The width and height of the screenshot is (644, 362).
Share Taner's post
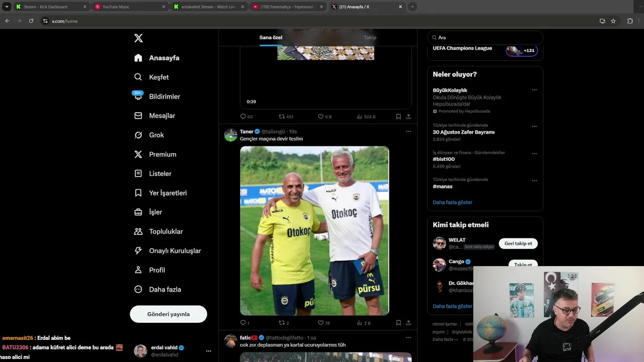point(409,323)
